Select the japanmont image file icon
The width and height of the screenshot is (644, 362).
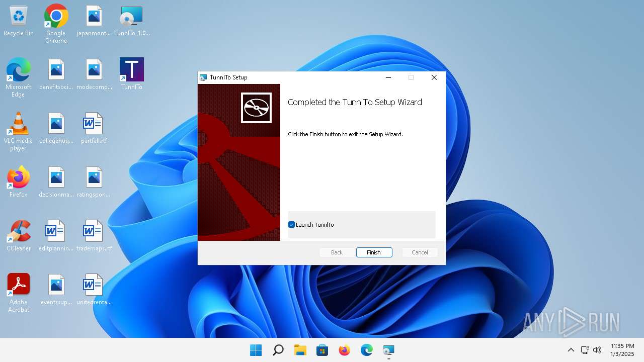94,21
